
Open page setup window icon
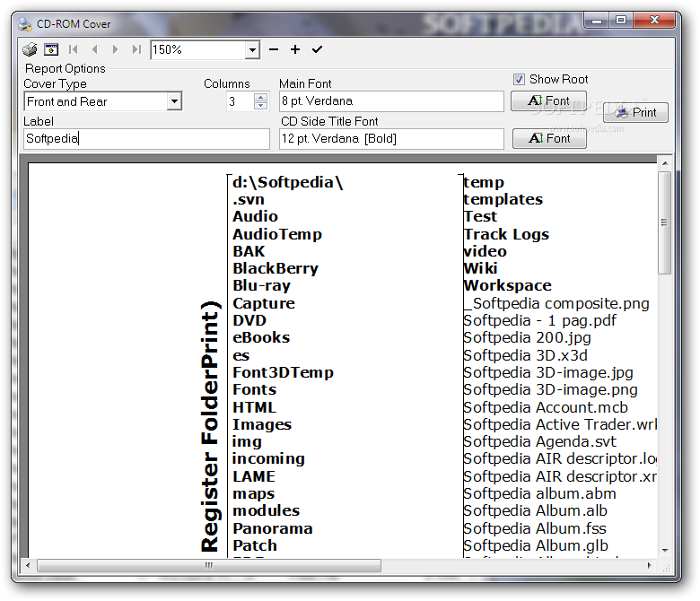[x=51, y=49]
